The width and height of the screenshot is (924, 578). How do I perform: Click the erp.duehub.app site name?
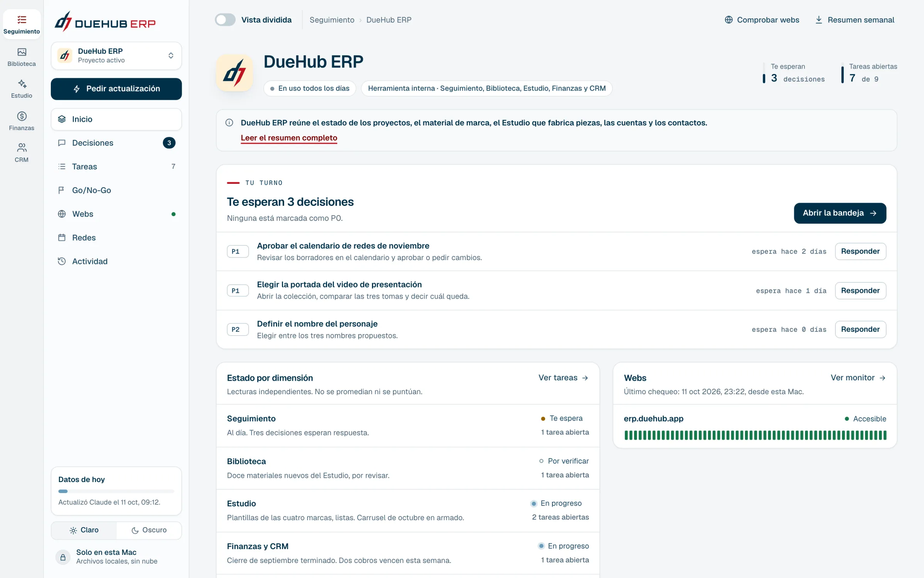coord(654,418)
